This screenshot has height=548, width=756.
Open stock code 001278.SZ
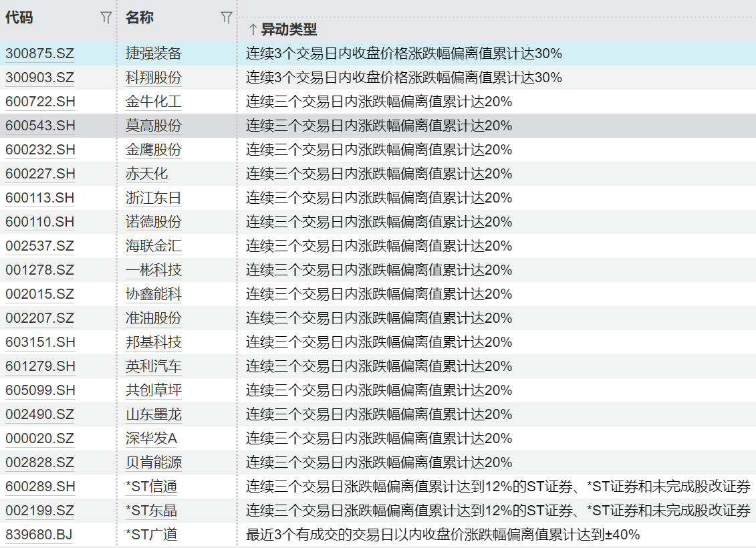(x=40, y=271)
